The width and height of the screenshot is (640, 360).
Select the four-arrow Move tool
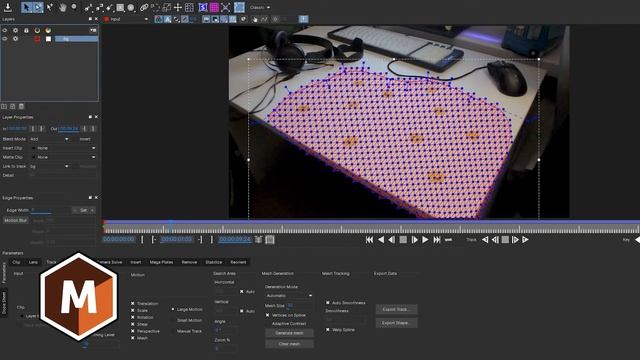(178, 7)
